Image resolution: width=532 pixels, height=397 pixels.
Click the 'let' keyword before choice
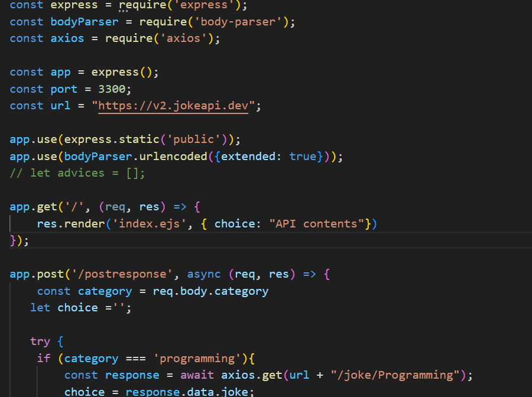[x=40, y=307]
